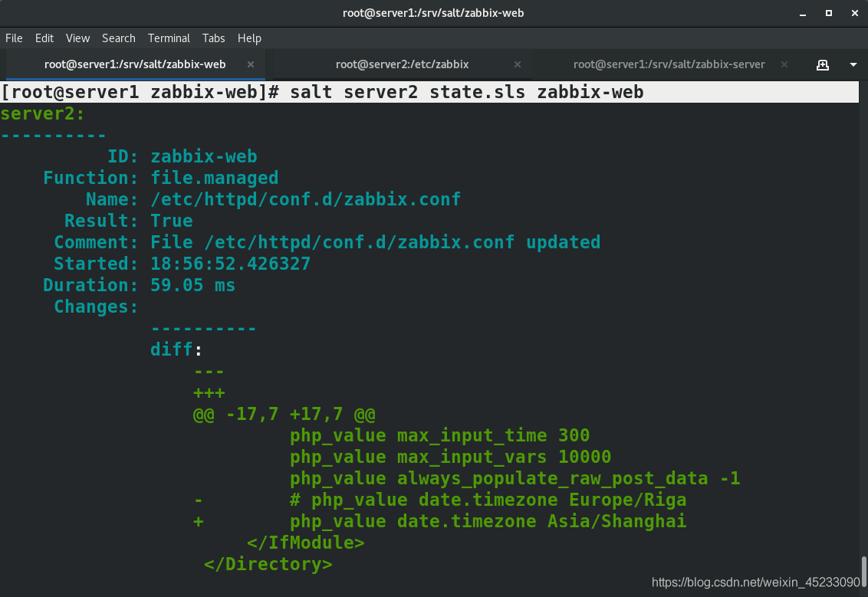Open the View menu
The height and width of the screenshot is (597, 868).
click(x=77, y=38)
